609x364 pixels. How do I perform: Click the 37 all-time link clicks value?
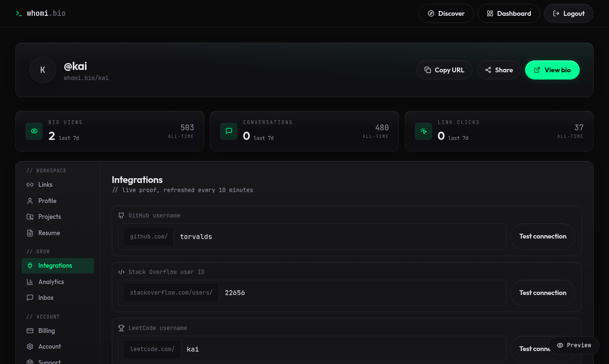tap(579, 127)
